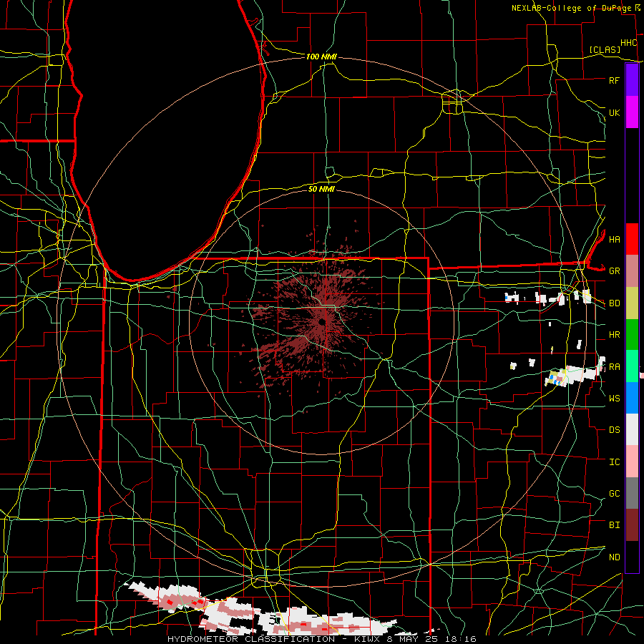This screenshot has width=644, height=644.
Task: Click the 'RA' legend label text
Action: (614, 366)
